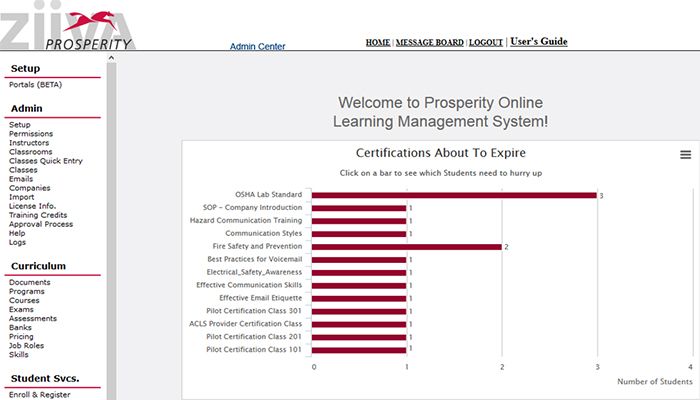
Task: Open Logs in Admin menu
Action: point(17,242)
